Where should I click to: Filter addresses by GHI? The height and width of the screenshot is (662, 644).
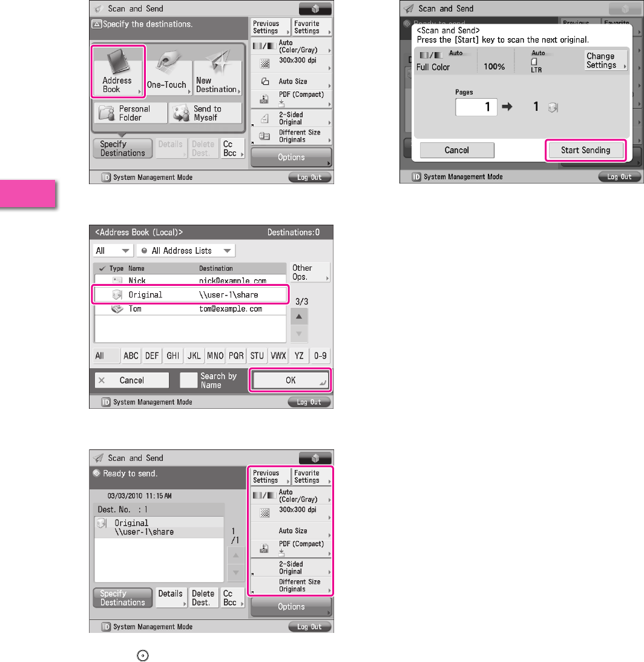point(173,356)
